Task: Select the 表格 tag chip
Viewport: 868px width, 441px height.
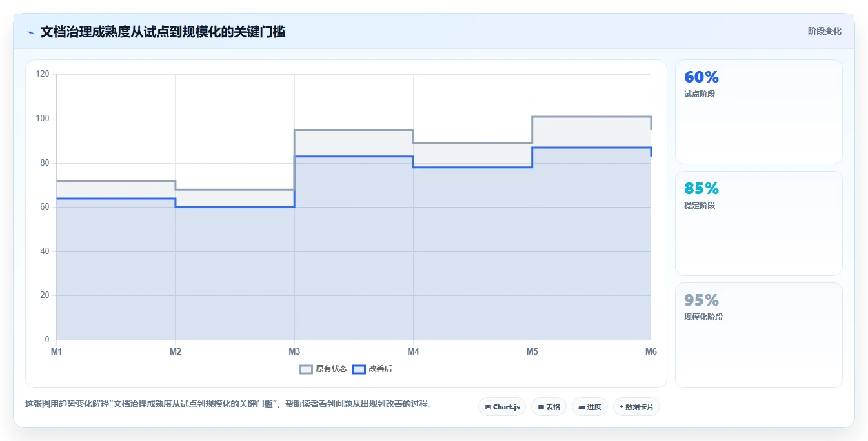Action: point(549,407)
